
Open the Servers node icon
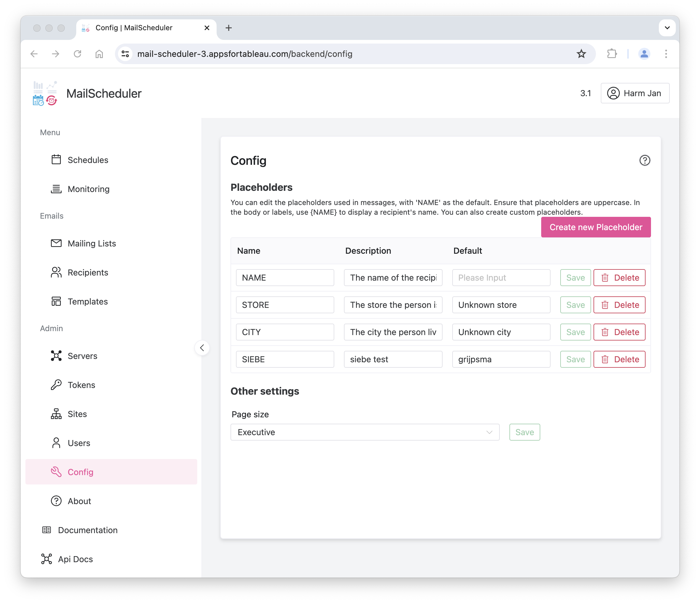point(56,356)
